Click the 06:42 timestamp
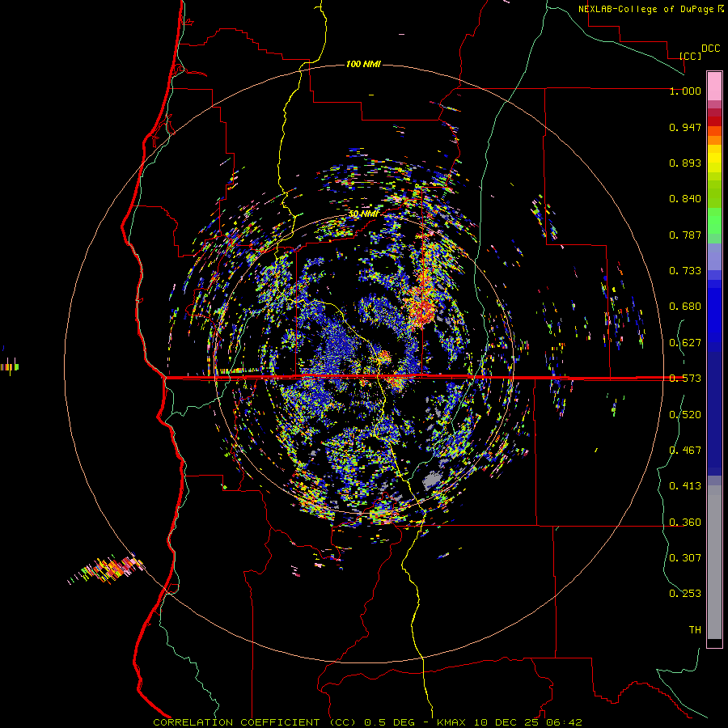The height and width of the screenshot is (728, 728). pyautogui.click(x=564, y=722)
